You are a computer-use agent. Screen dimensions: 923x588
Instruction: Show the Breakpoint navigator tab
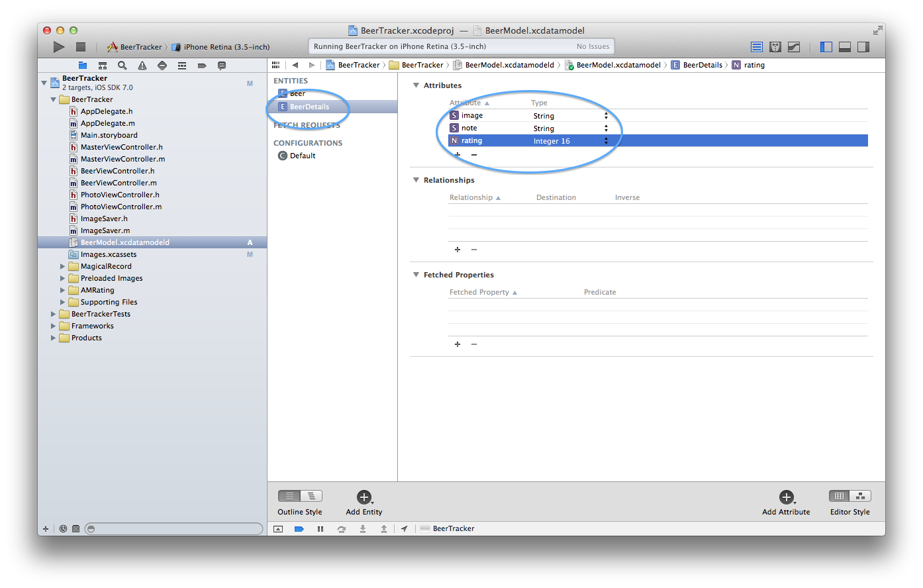pyautogui.click(x=202, y=66)
